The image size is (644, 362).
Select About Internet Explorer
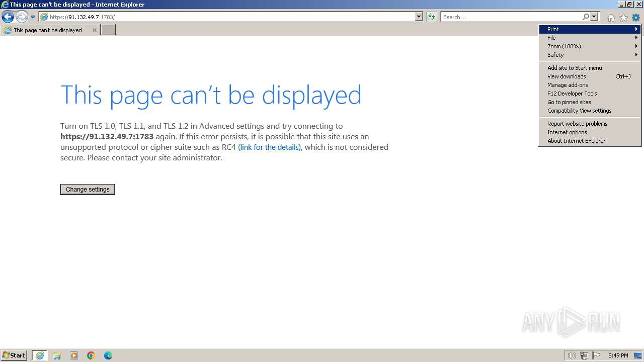[590, 141]
